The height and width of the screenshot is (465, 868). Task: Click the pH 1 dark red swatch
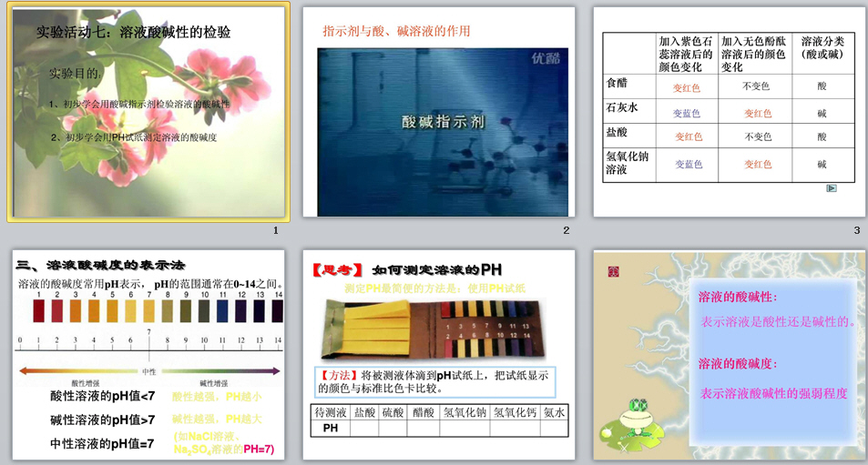tap(38, 312)
